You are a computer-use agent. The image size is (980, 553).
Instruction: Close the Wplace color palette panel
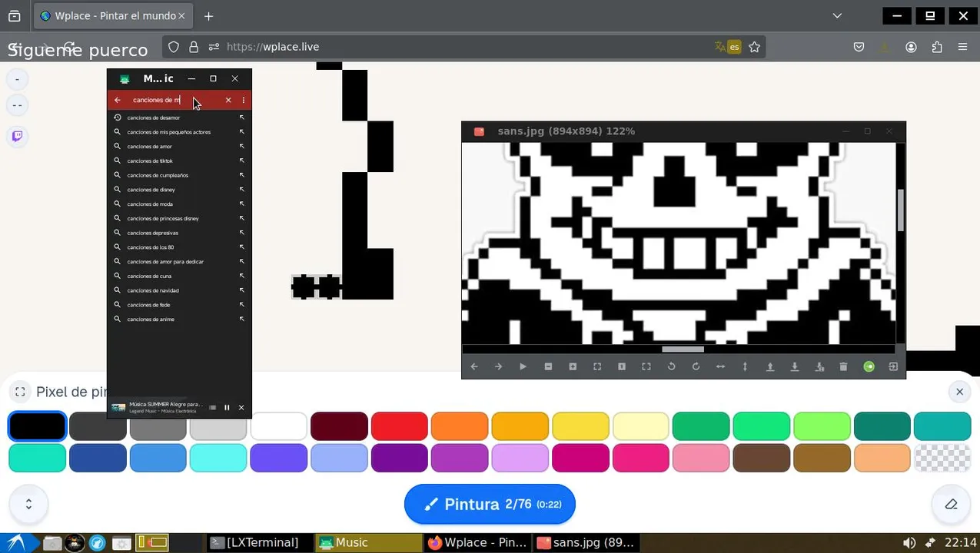point(959,392)
